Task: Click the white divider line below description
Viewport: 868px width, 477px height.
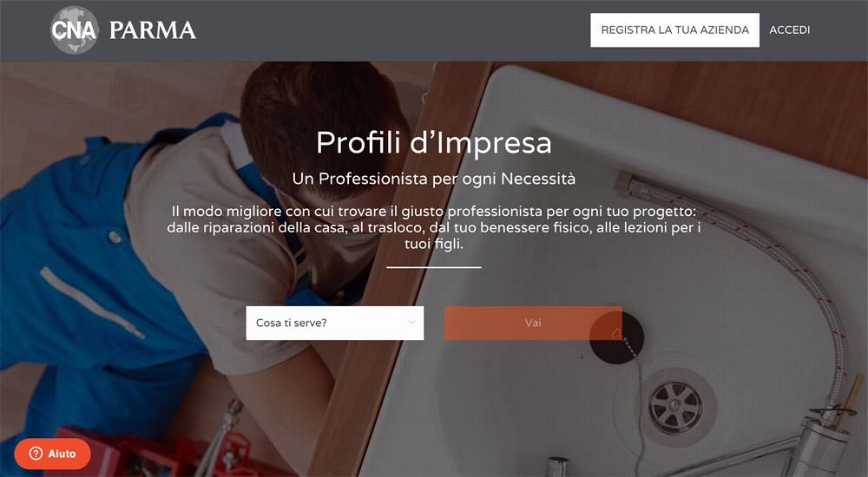Action: [434, 267]
